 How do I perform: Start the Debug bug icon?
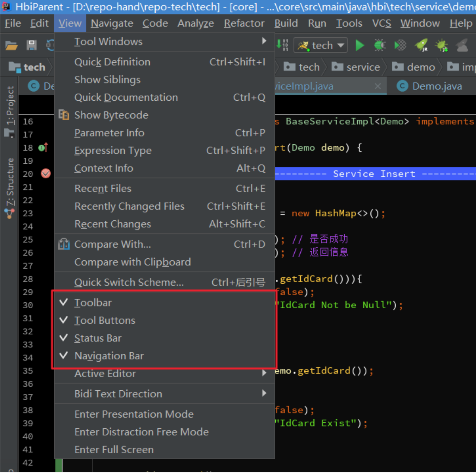pos(380,45)
